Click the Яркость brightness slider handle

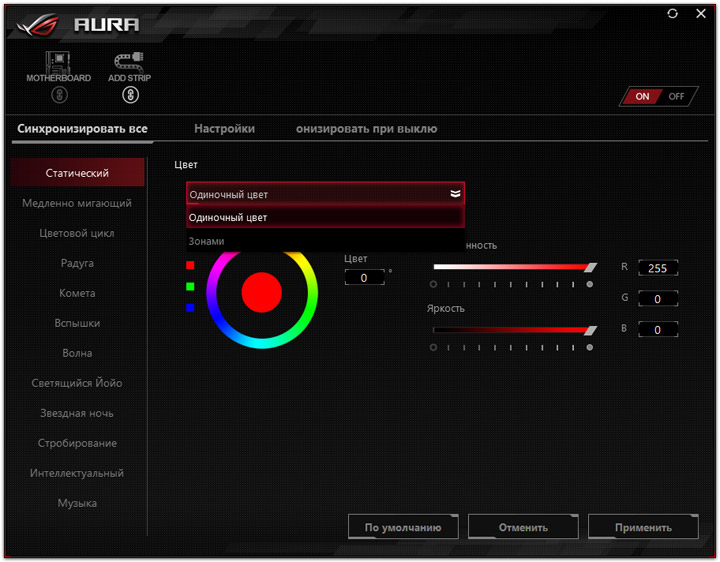pos(591,330)
